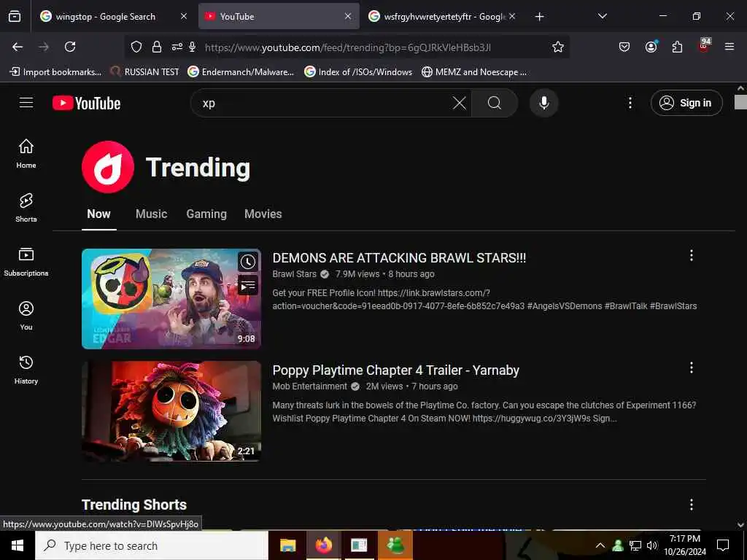Open options menu for Poppy Playtime video

coord(692,367)
